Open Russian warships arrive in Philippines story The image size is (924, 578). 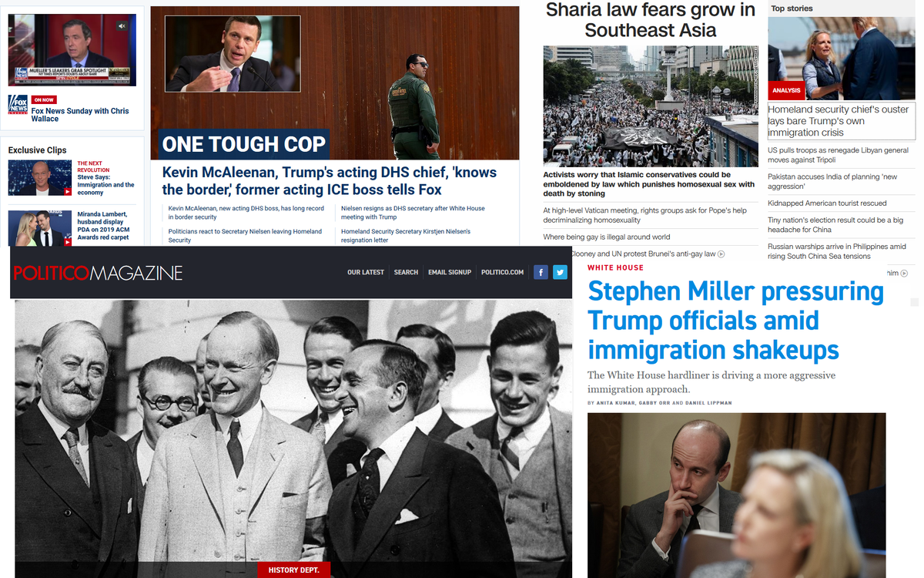[x=837, y=251]
